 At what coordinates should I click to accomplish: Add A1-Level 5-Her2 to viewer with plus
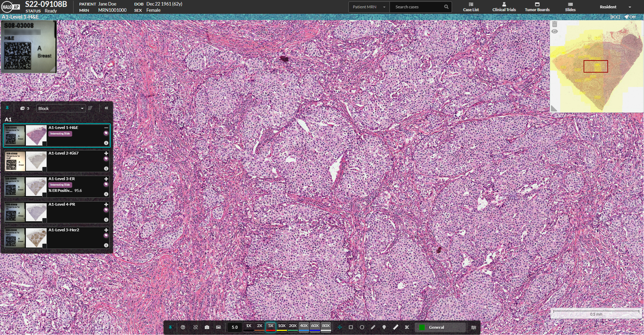click(x=106, y=230)
